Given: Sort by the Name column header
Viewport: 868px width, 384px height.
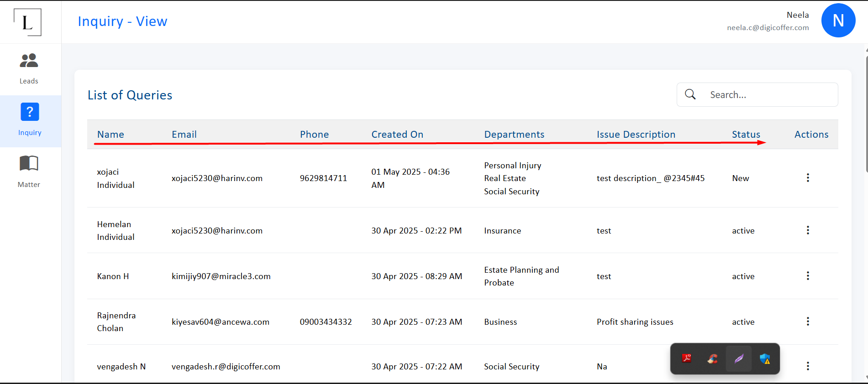Looking at the screenshot, I should [110, 135].
